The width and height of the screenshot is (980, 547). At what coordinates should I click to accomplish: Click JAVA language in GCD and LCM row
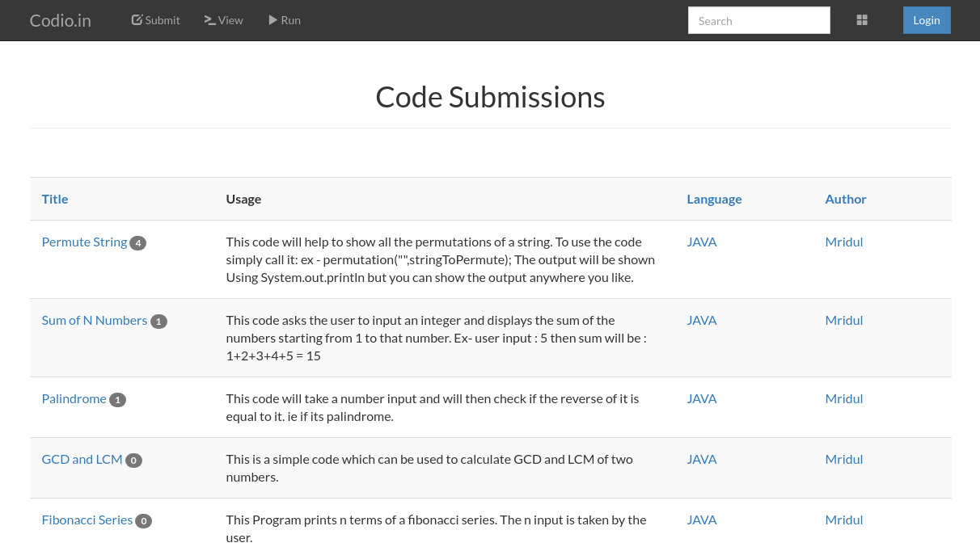[702, 459]
